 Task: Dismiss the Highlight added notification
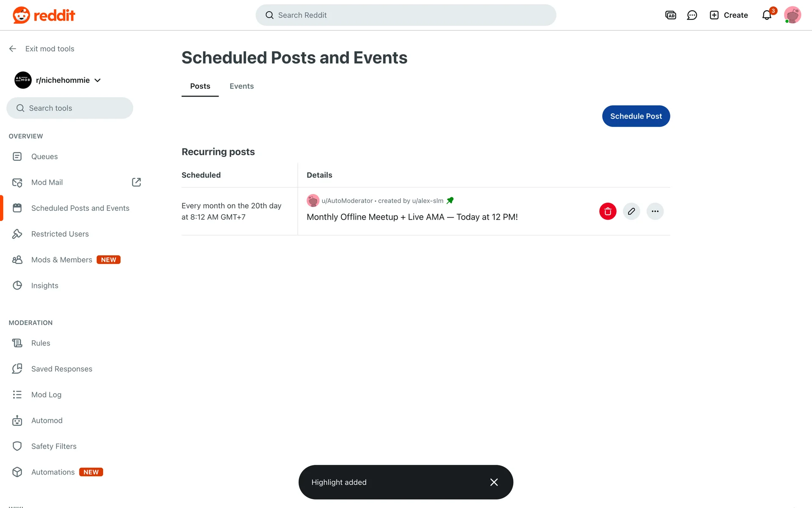494,482
